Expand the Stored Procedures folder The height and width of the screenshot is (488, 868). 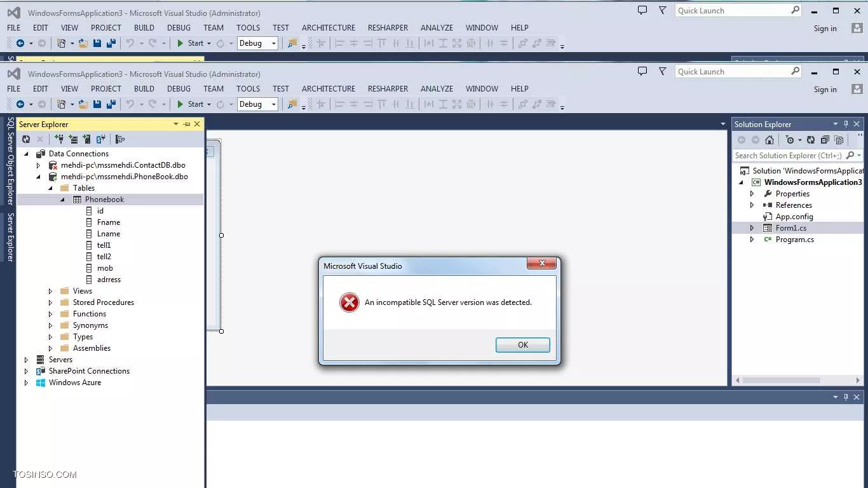click(50, 302)
